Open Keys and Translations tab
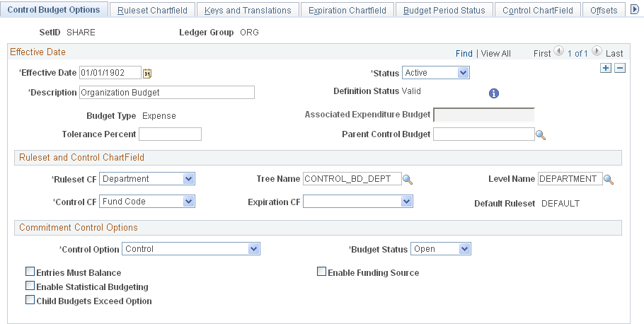 click(x=248, y=11)
